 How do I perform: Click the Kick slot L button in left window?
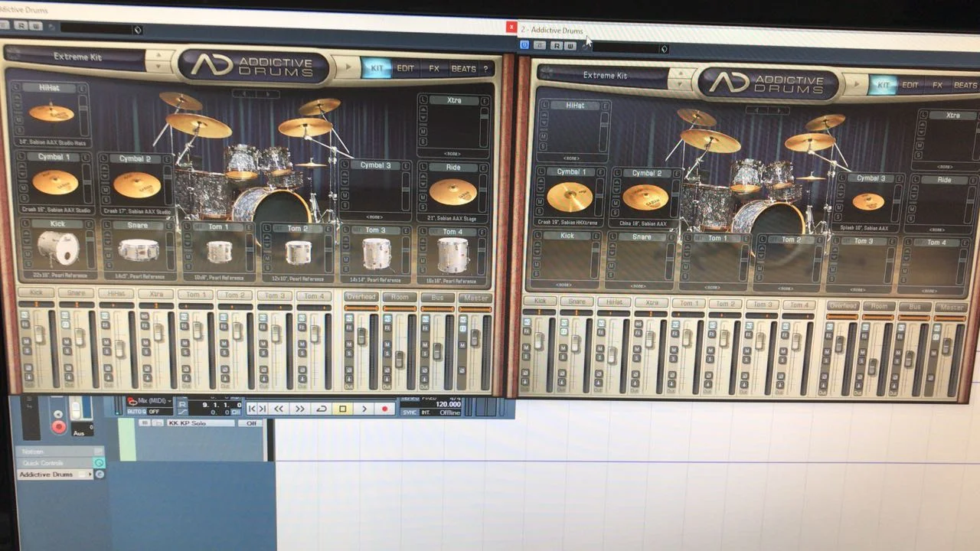[x=27, y=224]
